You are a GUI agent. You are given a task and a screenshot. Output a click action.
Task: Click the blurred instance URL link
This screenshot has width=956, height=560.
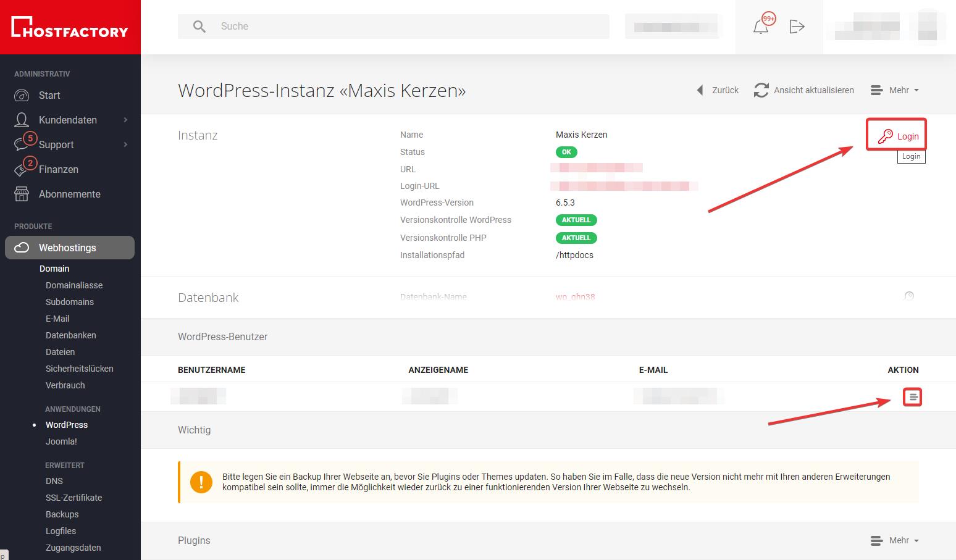[x=597, y=168]
